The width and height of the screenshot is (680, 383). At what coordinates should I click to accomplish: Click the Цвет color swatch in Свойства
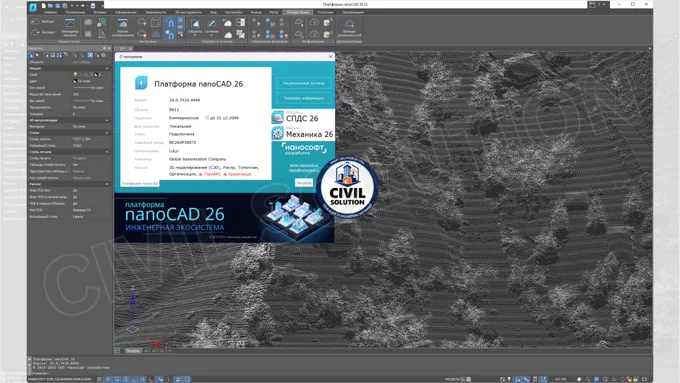75,81
